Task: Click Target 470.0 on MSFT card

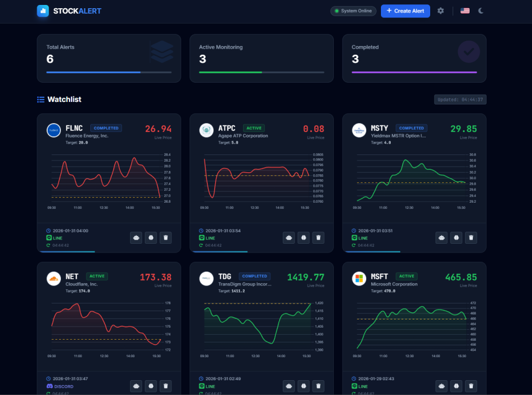Action: click(383, 291)
